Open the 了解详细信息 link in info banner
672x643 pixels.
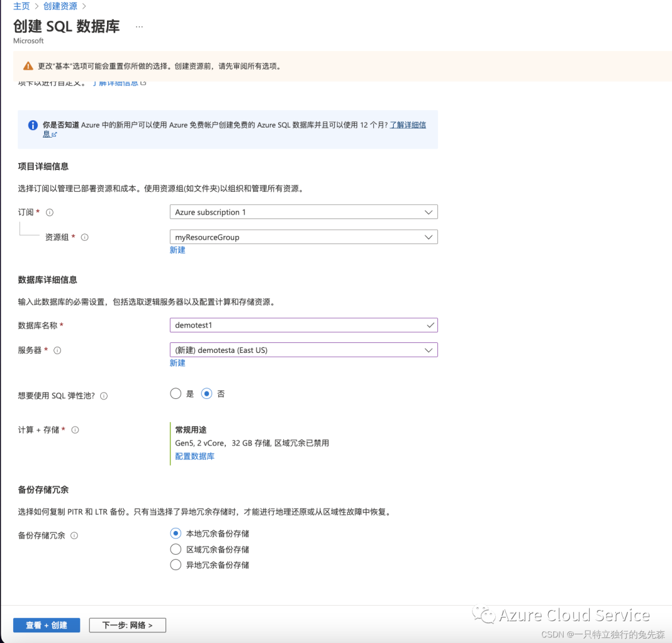[x=408, y=124]
